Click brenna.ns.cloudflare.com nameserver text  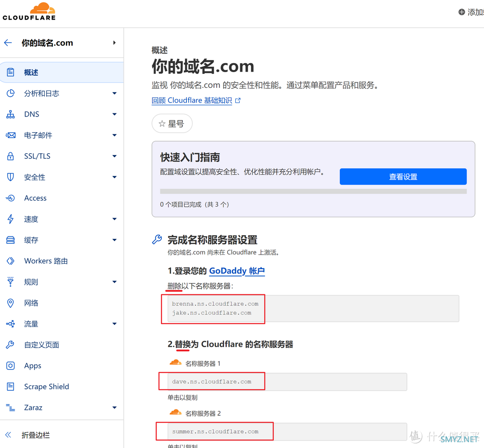point(215,304)
